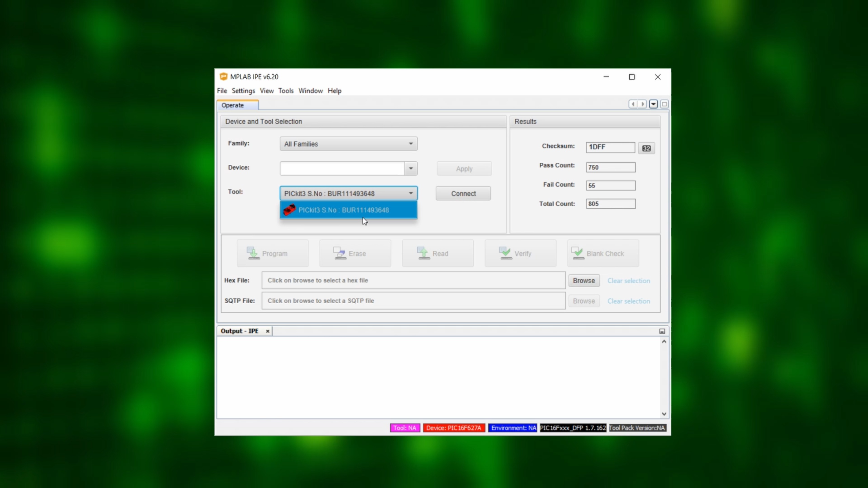
Task: Click the Verify checkmark icon
Action: coord(505,253)
